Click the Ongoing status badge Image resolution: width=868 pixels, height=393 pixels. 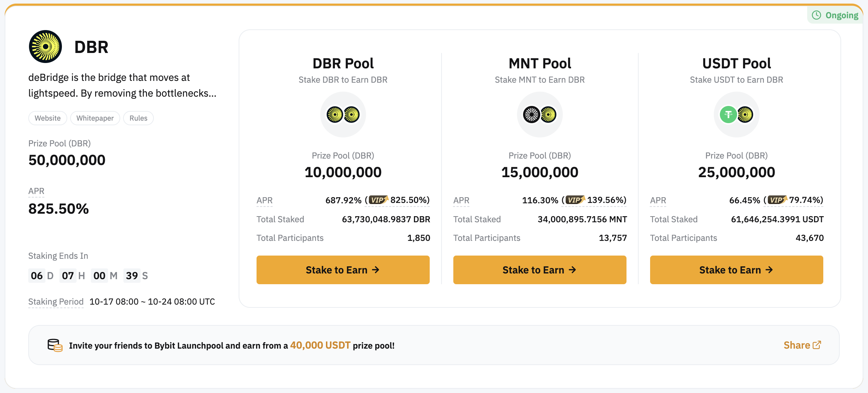point(835,15)
